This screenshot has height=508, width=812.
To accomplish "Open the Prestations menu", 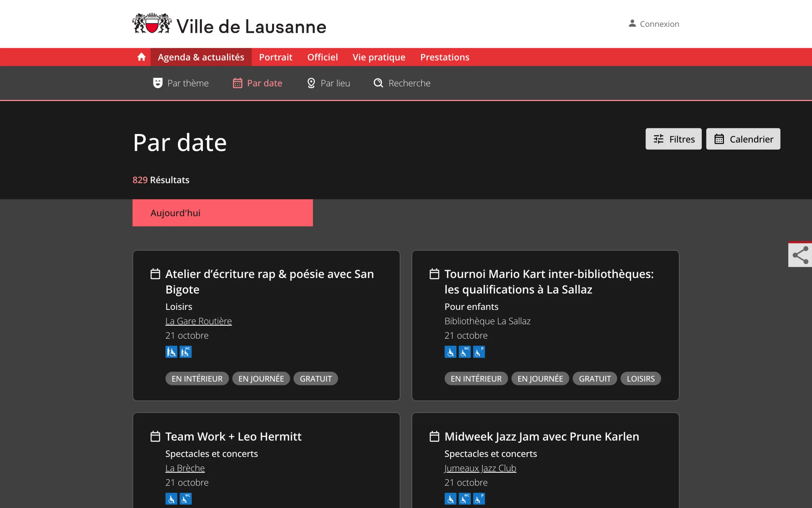I will (x=445, y=57).
